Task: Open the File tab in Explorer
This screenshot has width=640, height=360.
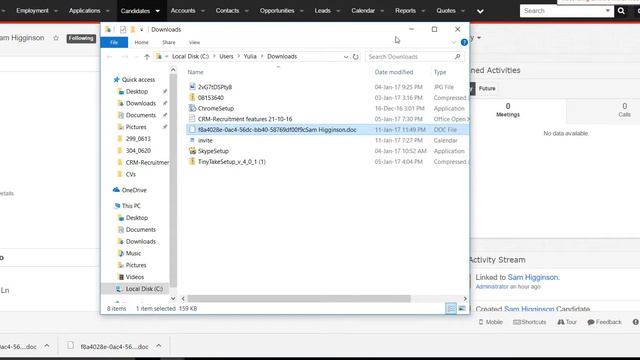Action: [x=114, y=42]
